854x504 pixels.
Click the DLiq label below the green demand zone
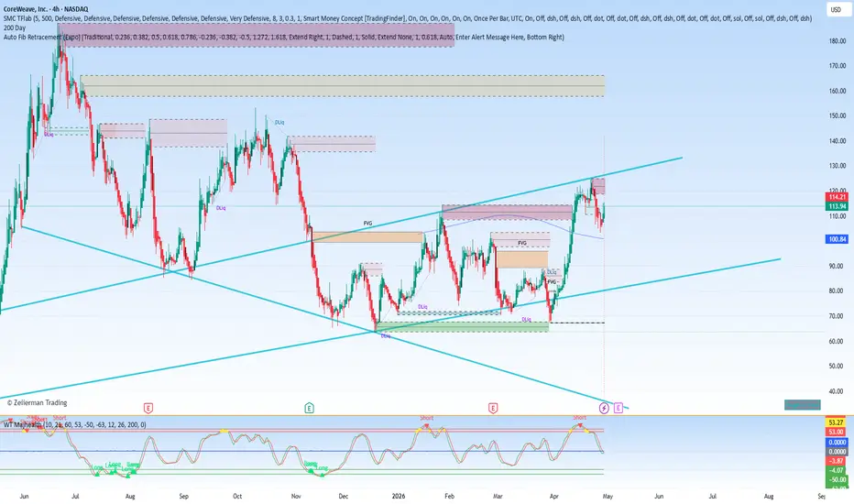tap(386, 336)
